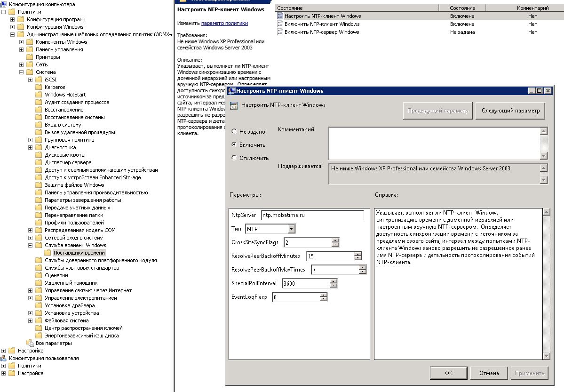Expand the iSCSI tree node
This screenshot has height=392, width=564.
pyautogui.click(x=30, y=80)
